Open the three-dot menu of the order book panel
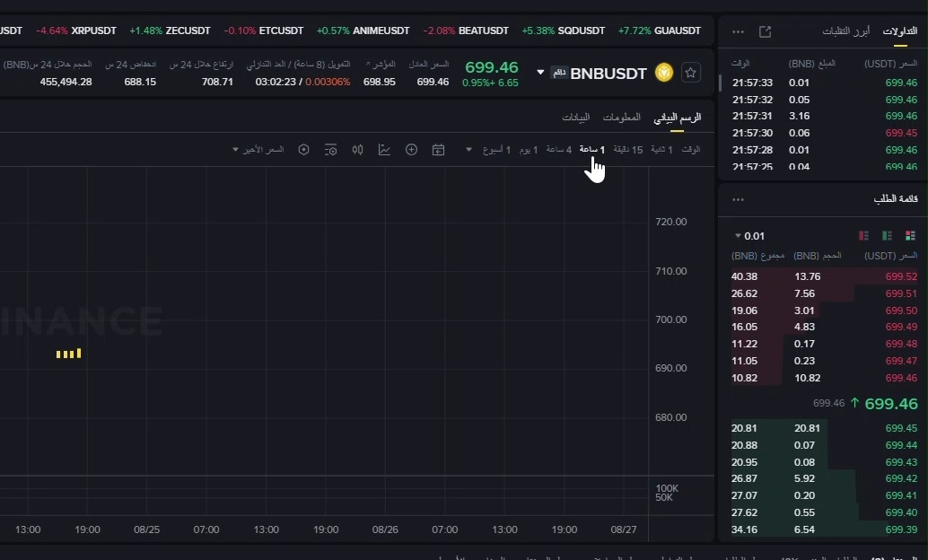 pyautogui.click(x=738, y=199)
